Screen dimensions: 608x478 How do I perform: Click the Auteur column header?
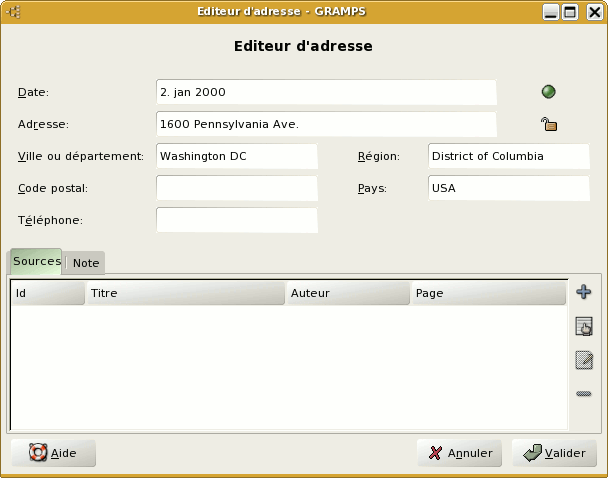coord(348,293)
